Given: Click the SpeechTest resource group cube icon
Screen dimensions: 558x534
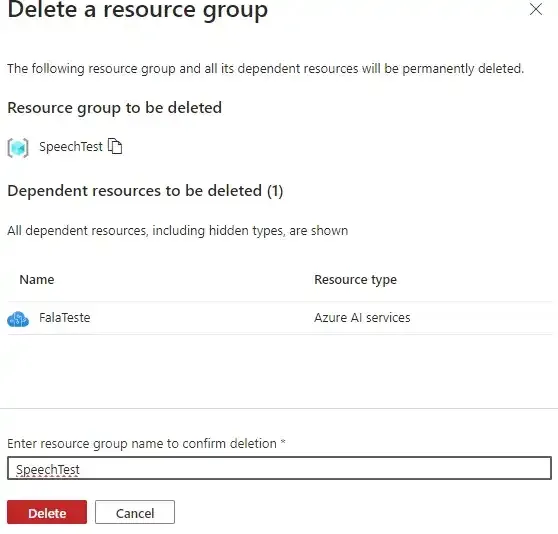Looking at the screenshot, I should (x=18, y=147).
